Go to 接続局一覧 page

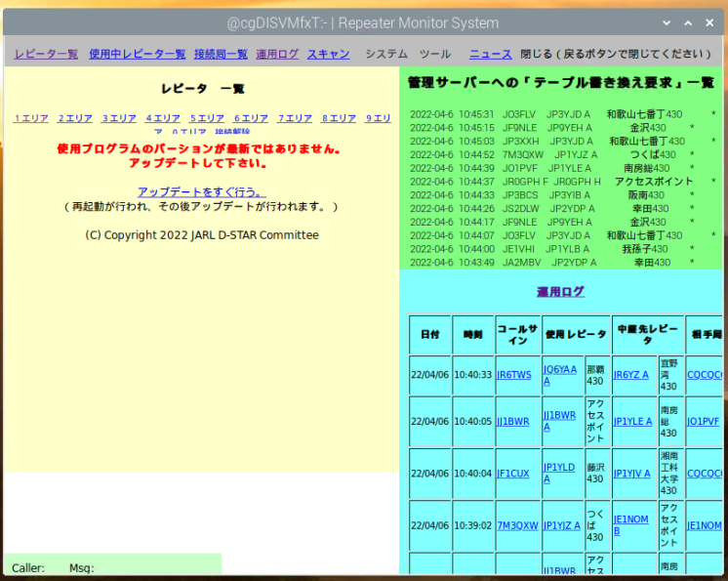tap(221, 54)
